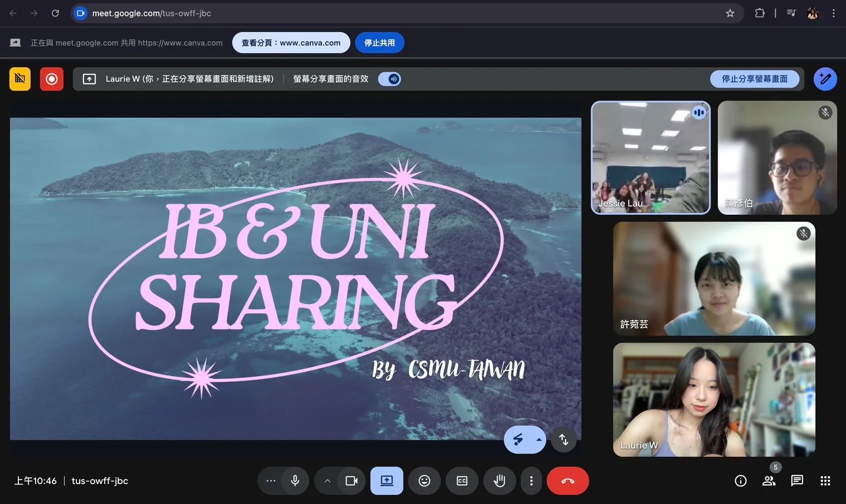The width and height of the screenshot is (846, 504).
Task: Raise hand in the meeting
Action: point(499,481)
